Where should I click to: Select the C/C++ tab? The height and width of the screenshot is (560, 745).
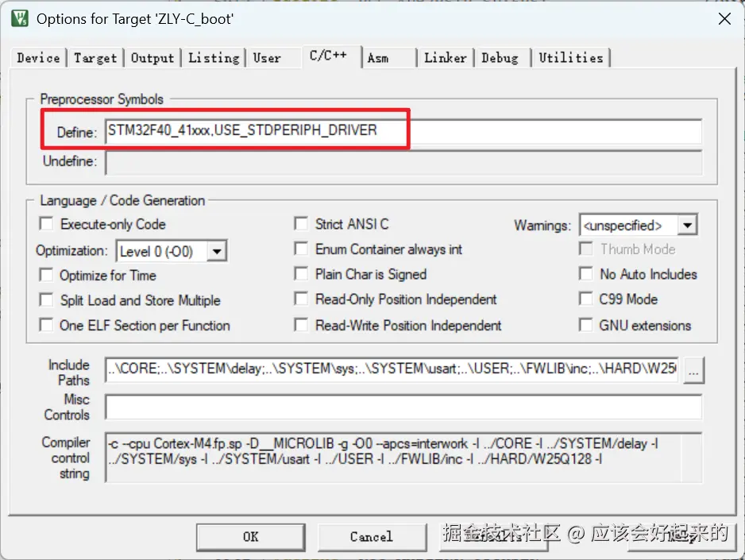(x=331, y=56)
